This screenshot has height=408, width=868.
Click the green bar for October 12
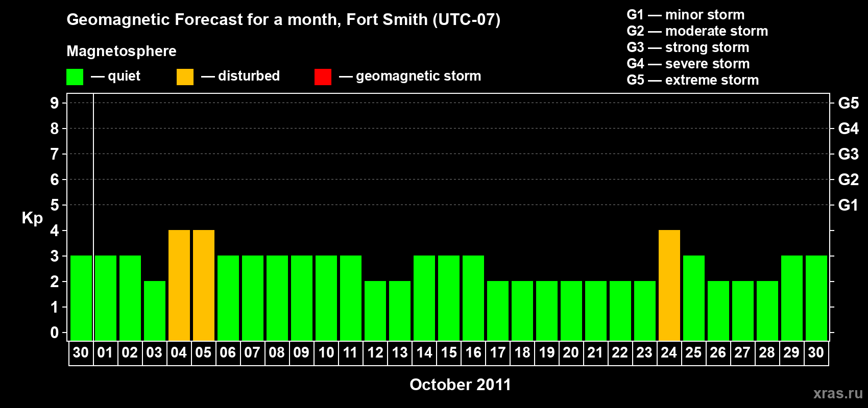(375, 311)
